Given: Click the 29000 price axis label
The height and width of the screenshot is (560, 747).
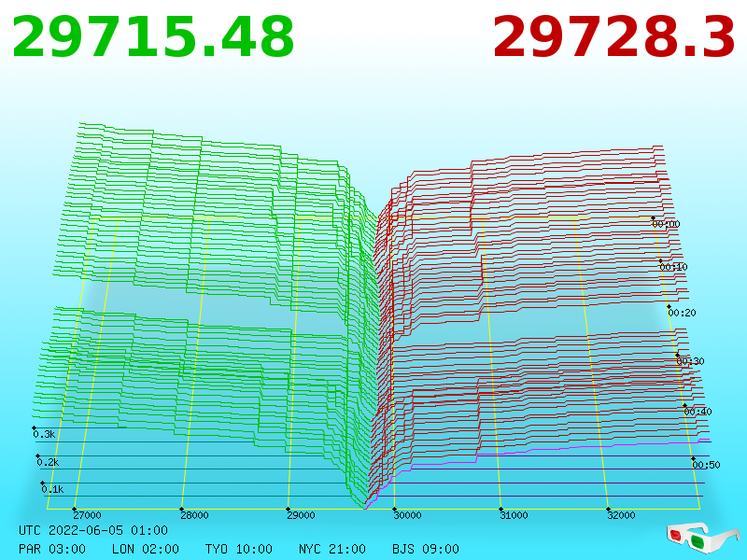Looking at the screenshot, I should tap(301, 515).
